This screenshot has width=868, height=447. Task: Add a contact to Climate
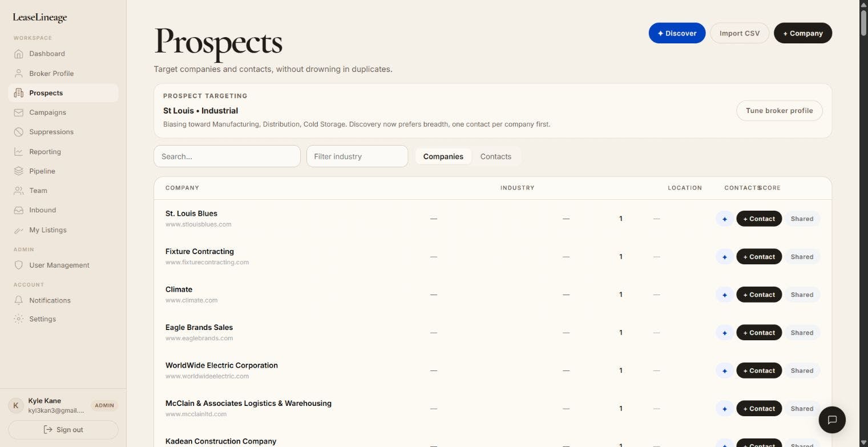click(759, 295)
